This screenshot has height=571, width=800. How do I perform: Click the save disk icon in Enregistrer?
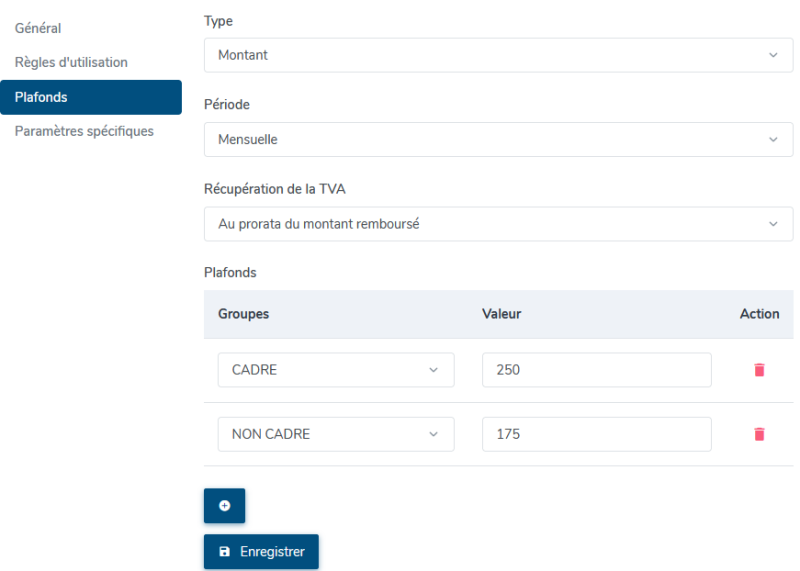[x=224, y=552]
